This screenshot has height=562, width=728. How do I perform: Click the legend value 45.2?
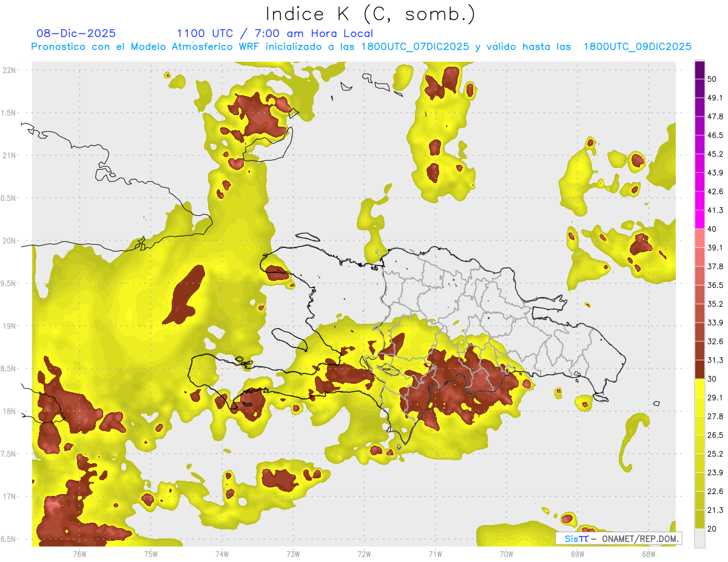point(715,154)
